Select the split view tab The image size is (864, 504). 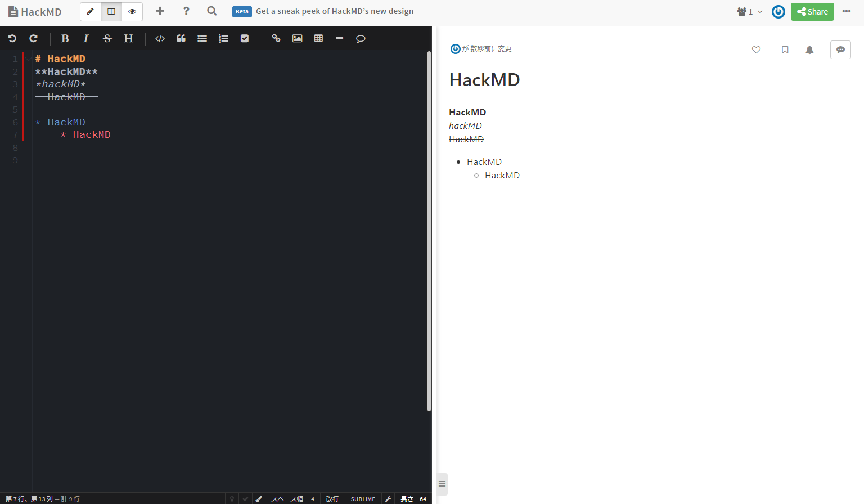[111, 11]
